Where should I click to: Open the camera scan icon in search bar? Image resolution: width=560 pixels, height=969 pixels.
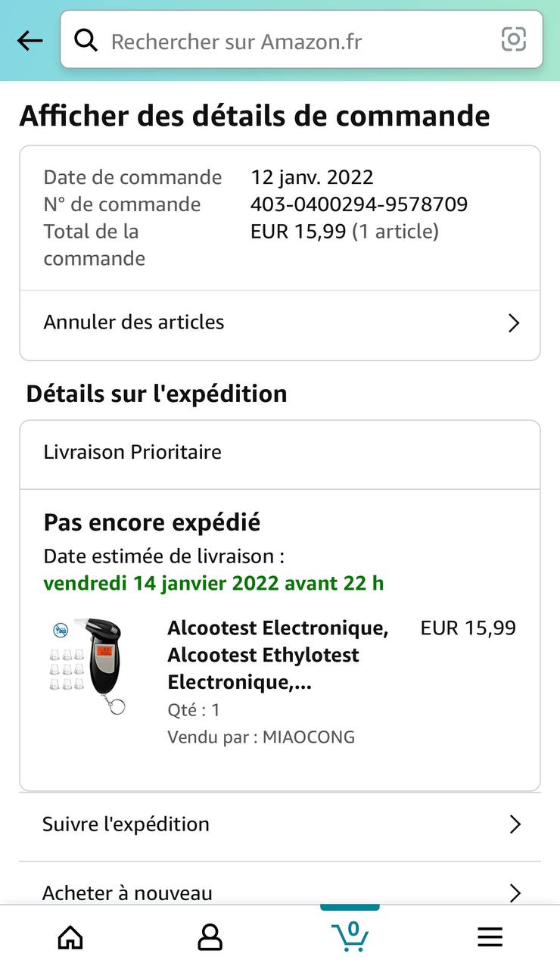[x=514, y=39]
